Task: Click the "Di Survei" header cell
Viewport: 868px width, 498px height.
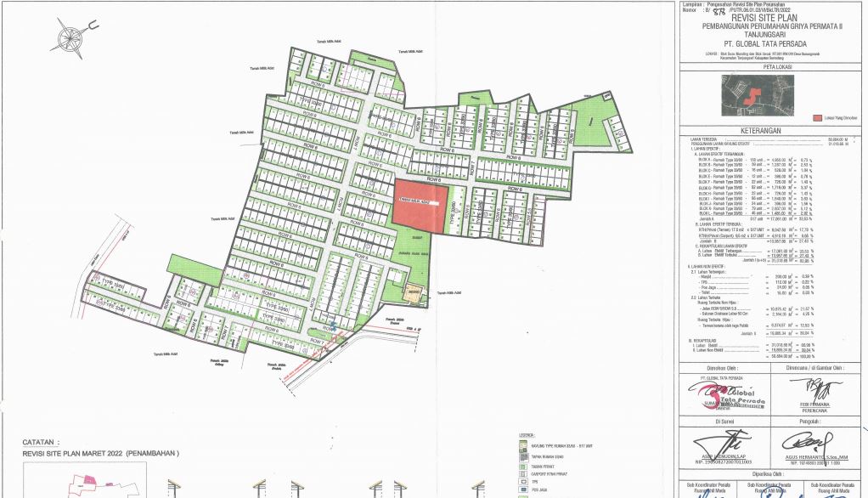Action: coord(723,421)
